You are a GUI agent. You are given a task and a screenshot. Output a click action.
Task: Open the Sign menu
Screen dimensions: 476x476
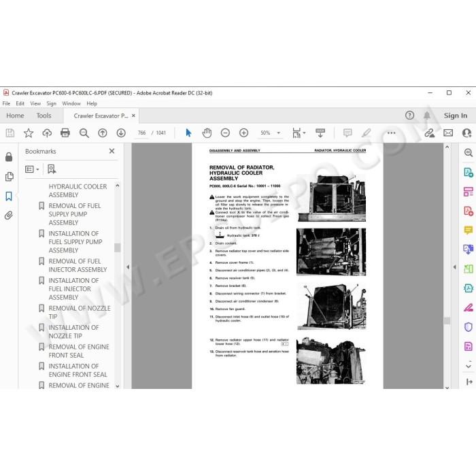pos(51,103)
